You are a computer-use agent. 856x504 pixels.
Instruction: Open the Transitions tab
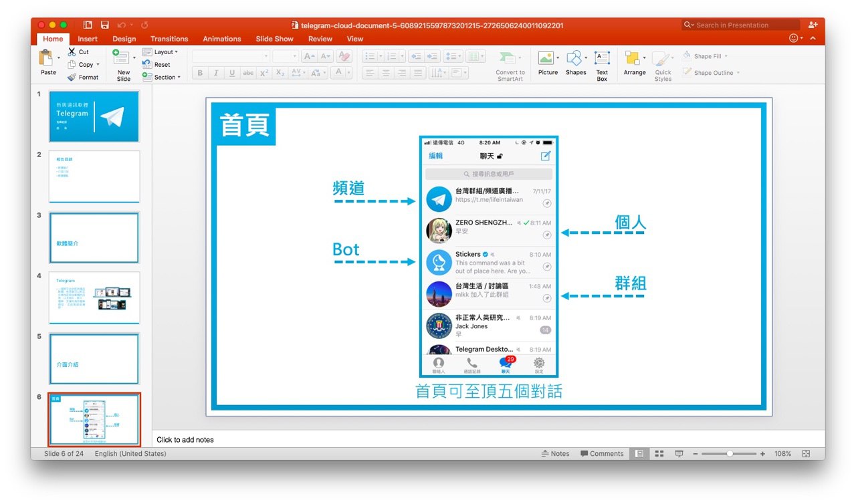[x=169, y=39]
